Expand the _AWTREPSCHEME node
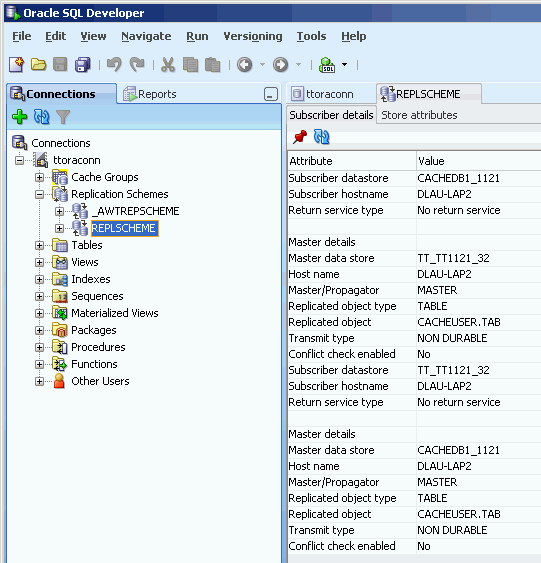 point(60,211)
